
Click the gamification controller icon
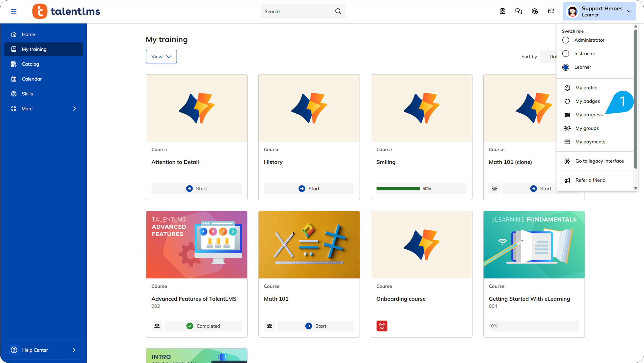[551, 11]
